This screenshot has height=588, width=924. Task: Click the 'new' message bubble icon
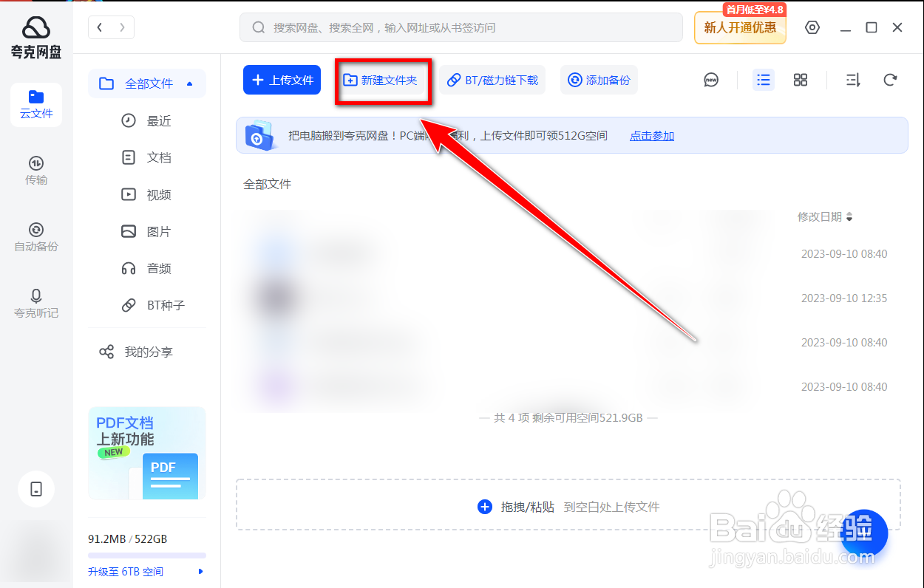point(710,80)
